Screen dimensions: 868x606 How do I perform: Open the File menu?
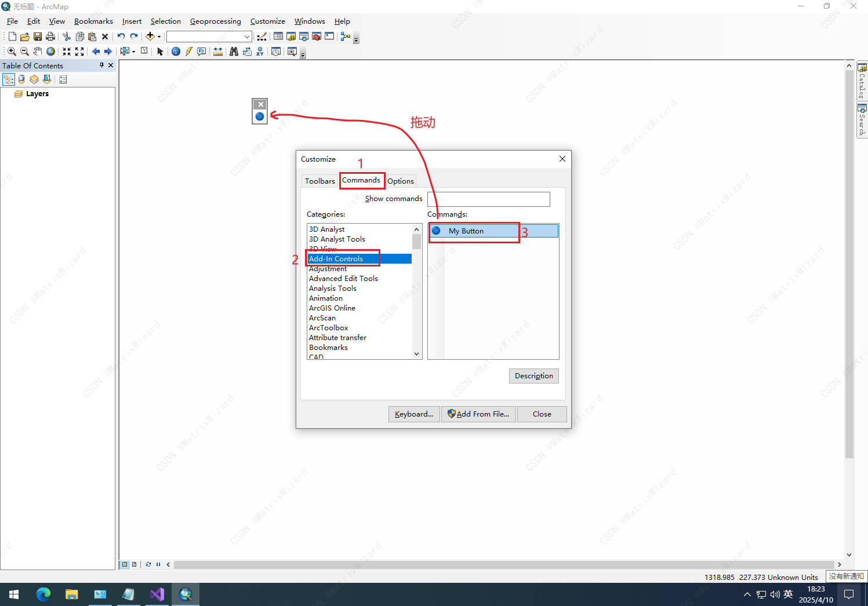pyautogui.click(x=12, y=21)
